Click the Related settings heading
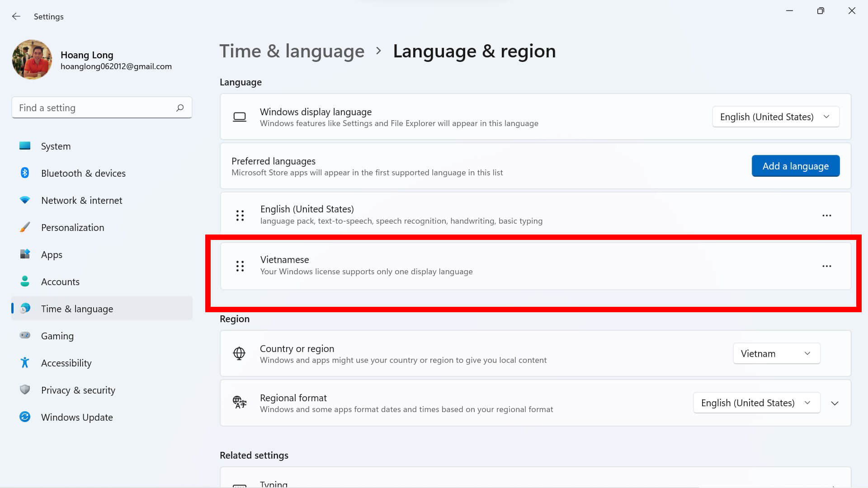The width and height of the screenshot is (868, 488). tap(254, 455)
